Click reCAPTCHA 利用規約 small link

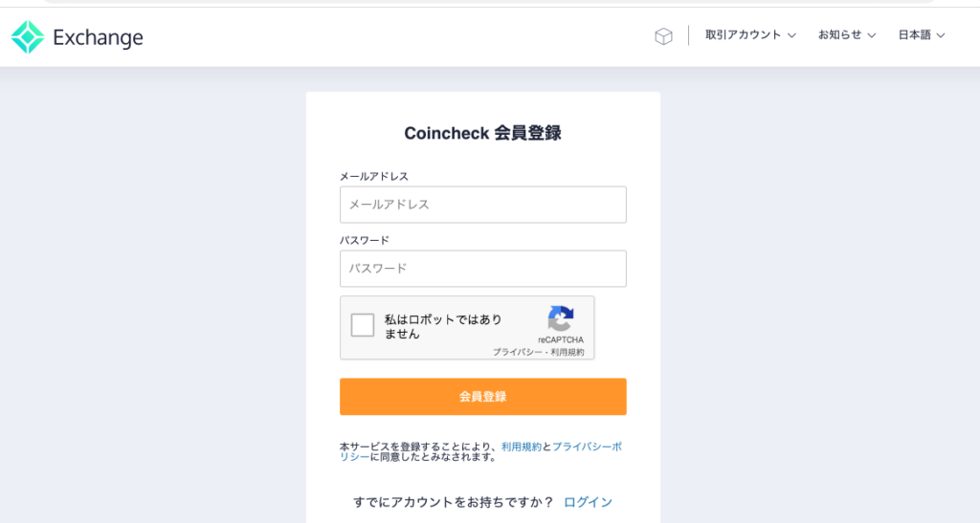568,353
